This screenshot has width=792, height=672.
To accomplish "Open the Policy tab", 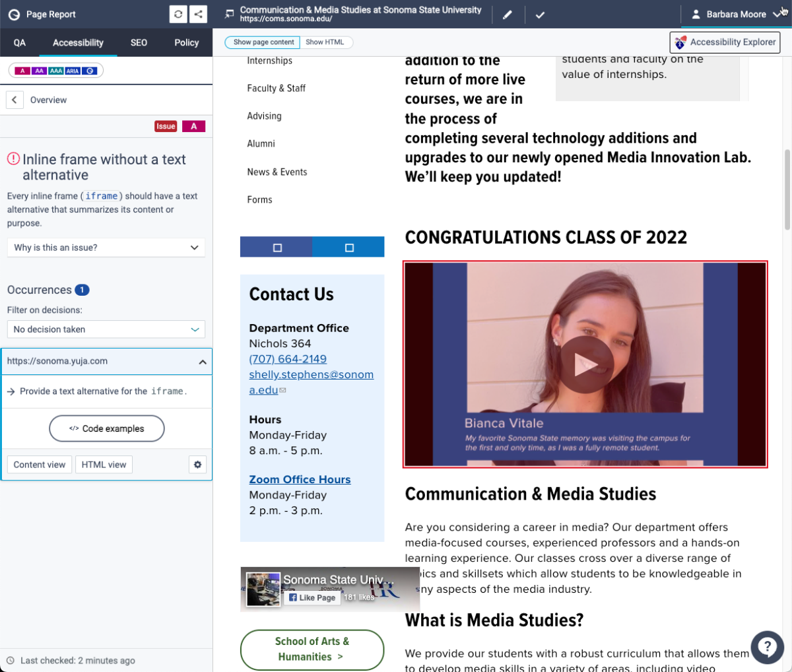I will (x=187, y=42).
